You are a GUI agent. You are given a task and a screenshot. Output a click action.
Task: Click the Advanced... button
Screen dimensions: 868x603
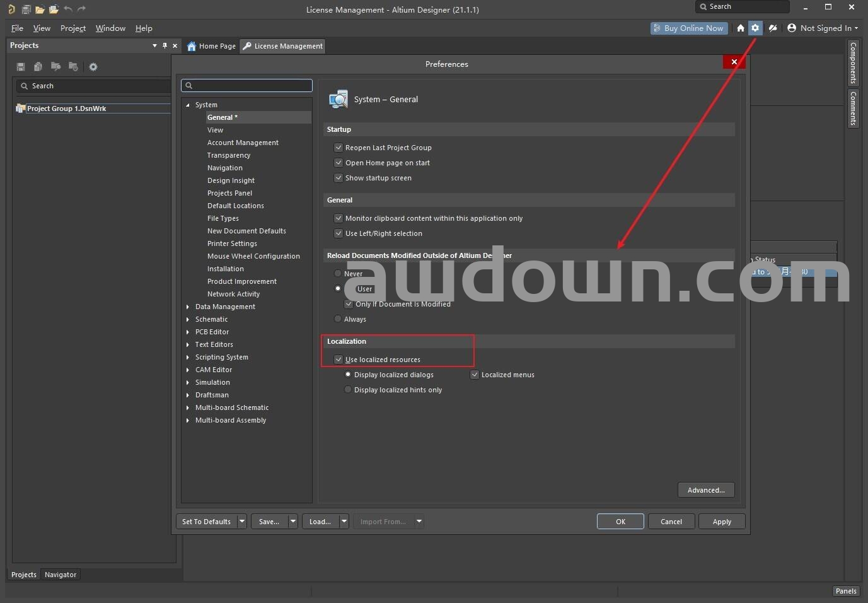[x=705, y=490]
